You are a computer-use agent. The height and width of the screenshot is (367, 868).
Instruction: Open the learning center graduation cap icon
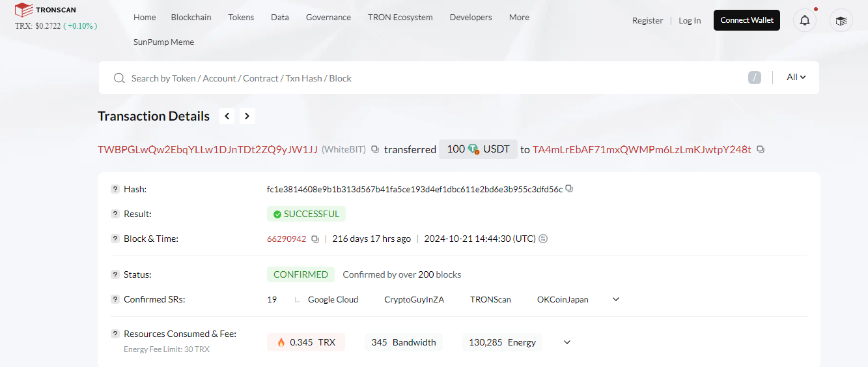[x=841, y=20]
